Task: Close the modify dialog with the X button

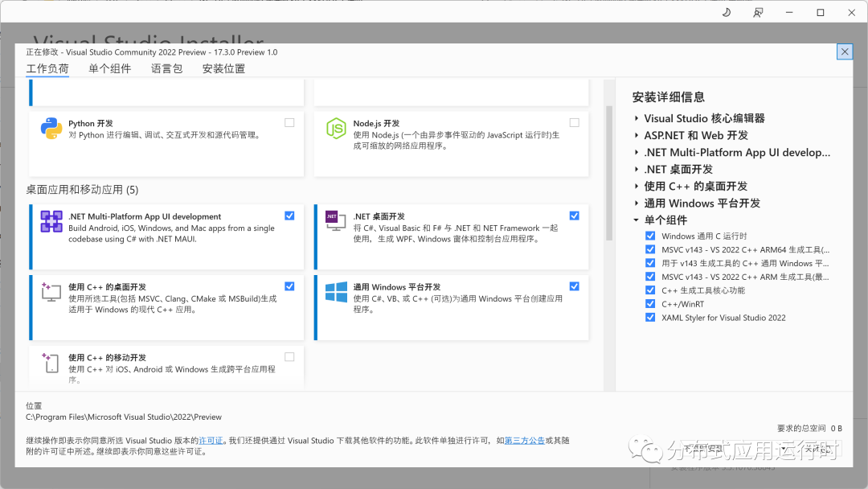Action: [845, 51]
